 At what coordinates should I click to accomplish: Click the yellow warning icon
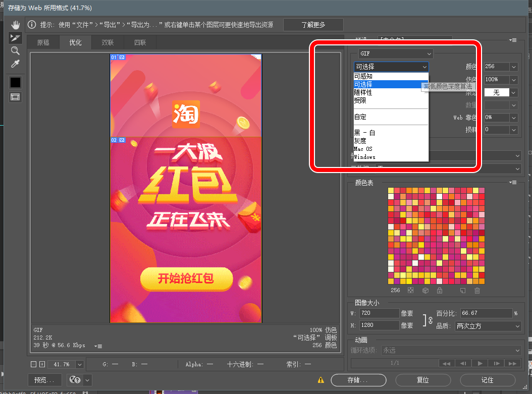pos(321,380)
